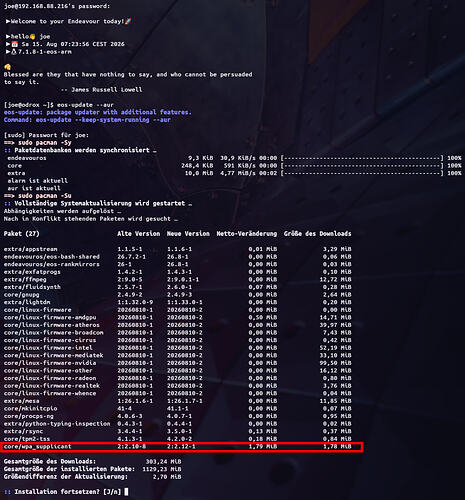Click the 'Command: eos-update --keep-system-running --aur' line

(87, 120)
